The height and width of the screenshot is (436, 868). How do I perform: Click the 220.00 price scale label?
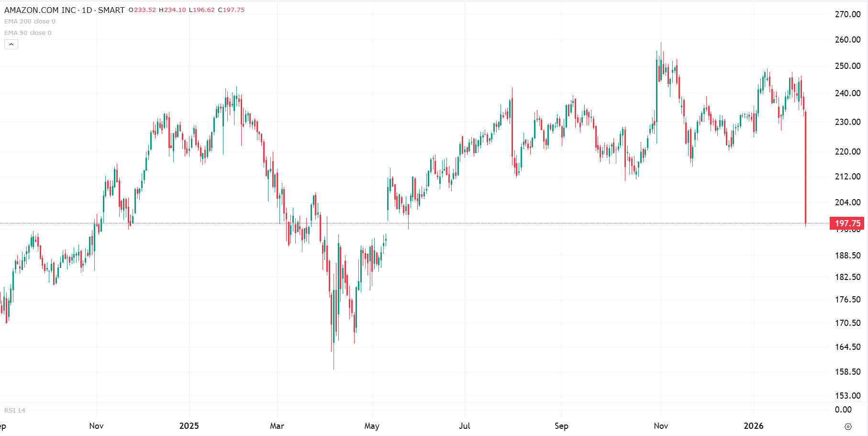(847, 152)
